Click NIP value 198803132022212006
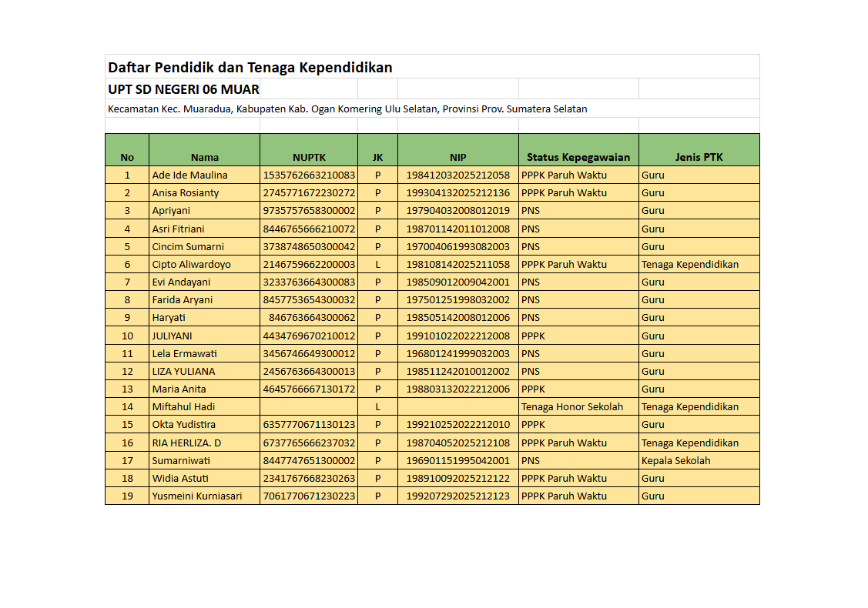This screenshot has width=868, height=608. click(x=457, y=389)
